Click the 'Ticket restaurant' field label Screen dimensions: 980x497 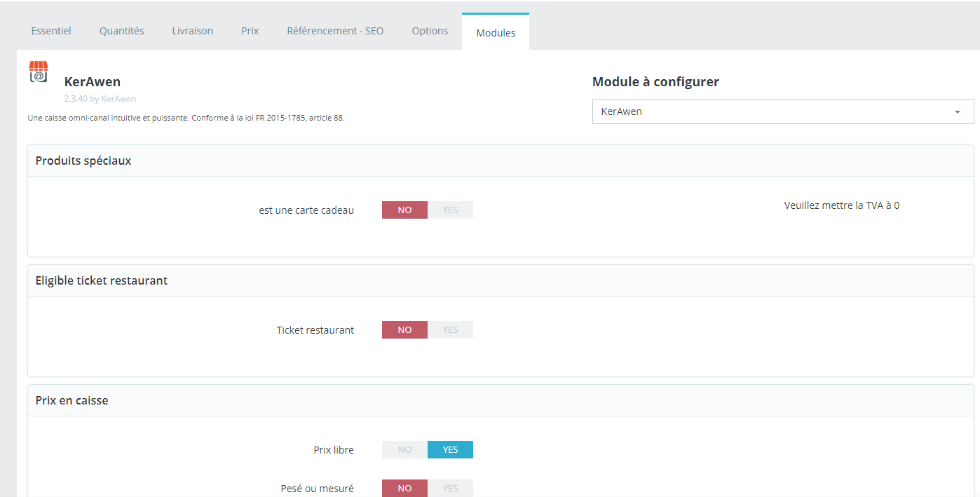(x=315, y=329)
